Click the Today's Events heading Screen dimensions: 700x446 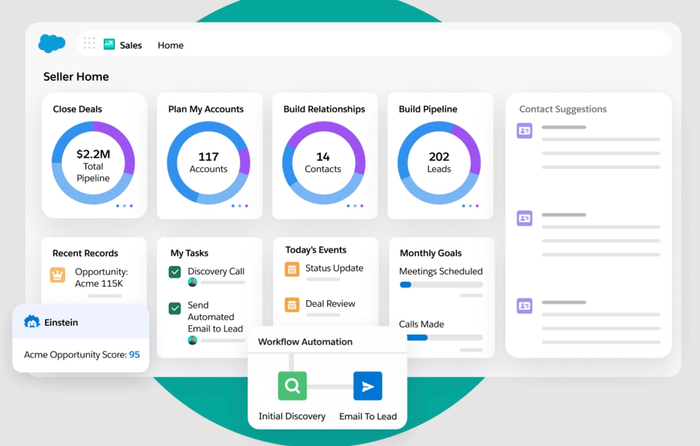pos(316,250)
